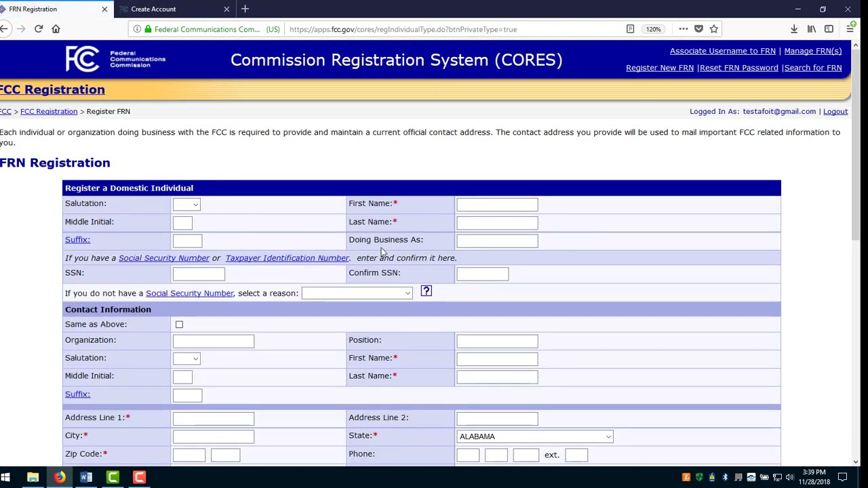
Task: Open the Firefox hamburger menu
Action: (850, 29)
